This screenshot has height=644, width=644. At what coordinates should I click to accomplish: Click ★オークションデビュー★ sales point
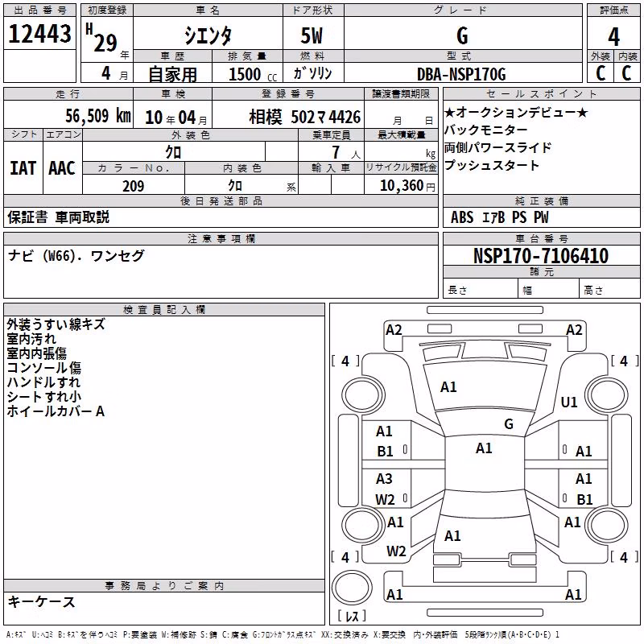click(516, 112)
